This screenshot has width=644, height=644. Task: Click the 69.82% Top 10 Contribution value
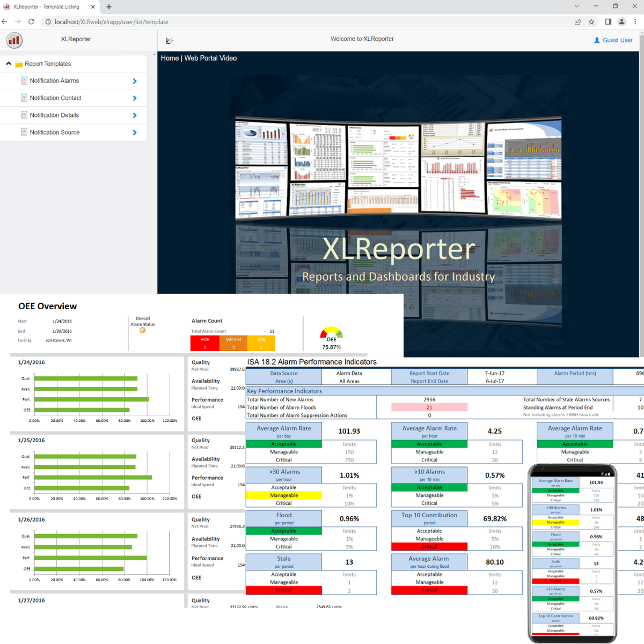pos(495,519)
